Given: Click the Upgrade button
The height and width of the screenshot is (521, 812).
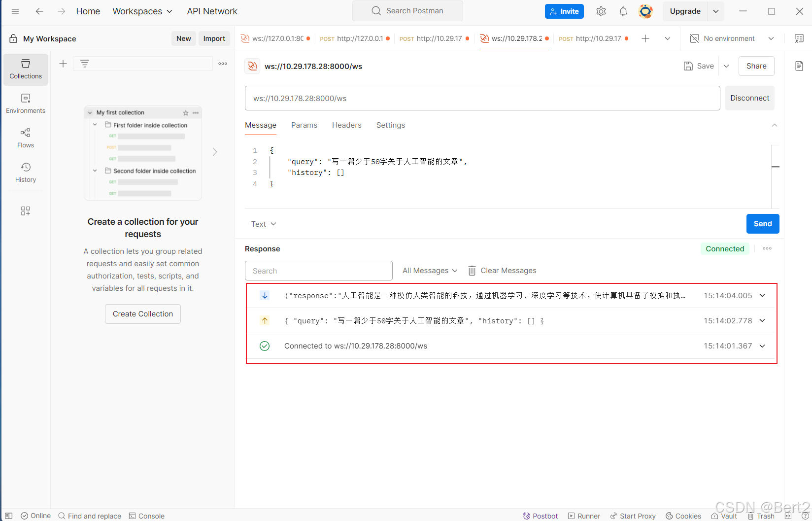Looking at the screenshot, I should (x=685, y=11).
